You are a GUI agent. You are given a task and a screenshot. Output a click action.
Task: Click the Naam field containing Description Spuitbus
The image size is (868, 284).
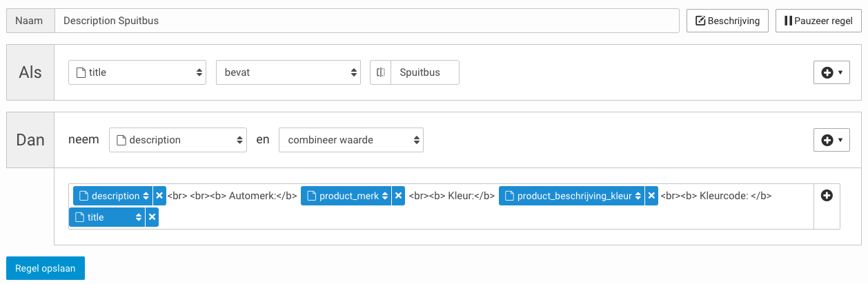367,21
